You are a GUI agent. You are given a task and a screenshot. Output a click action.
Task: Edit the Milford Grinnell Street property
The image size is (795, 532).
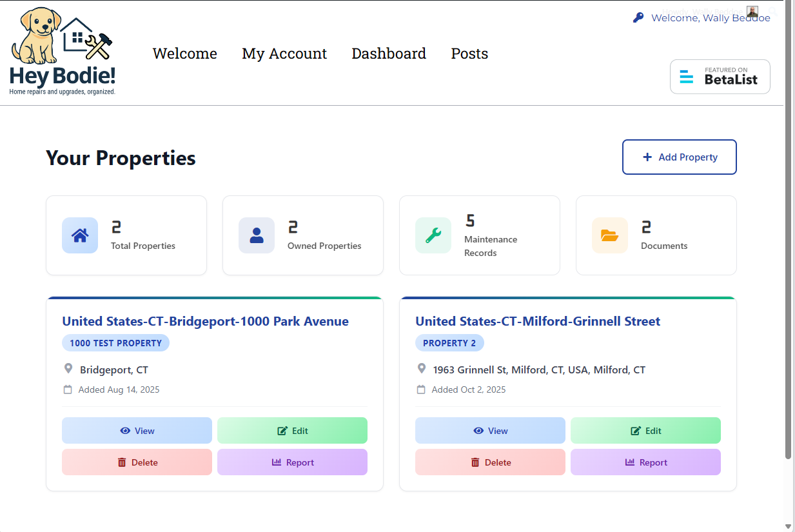point(645,431)
